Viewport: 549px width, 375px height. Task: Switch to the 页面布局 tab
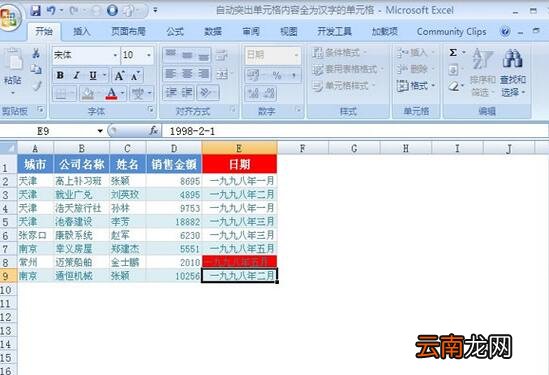pos(128,32)
